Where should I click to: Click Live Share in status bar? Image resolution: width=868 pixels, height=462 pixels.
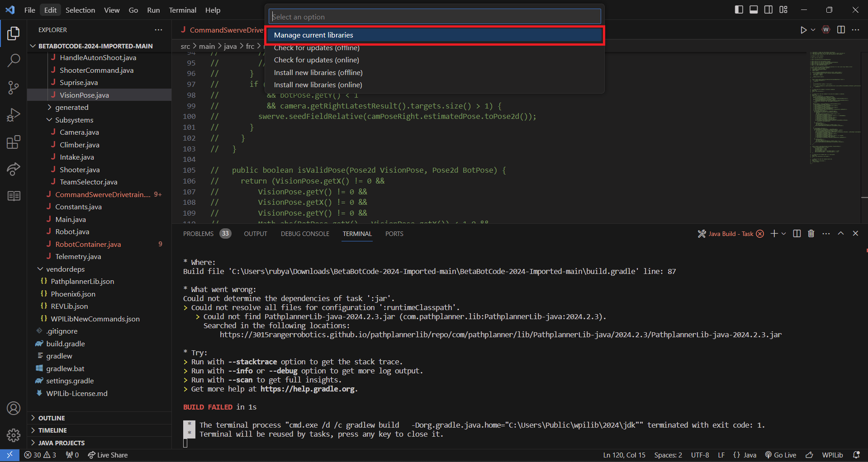tap(108, 455)
